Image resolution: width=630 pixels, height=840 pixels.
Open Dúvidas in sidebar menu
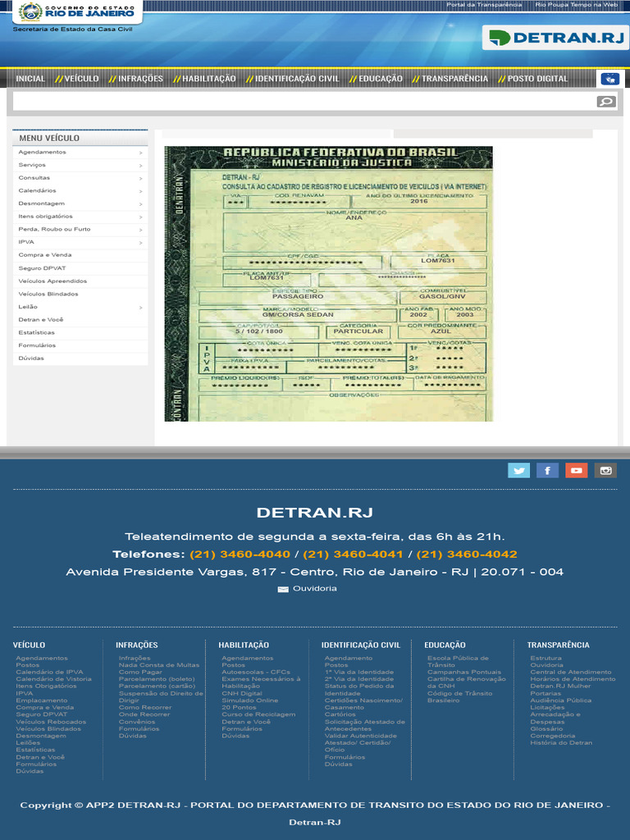click(31, 358)
